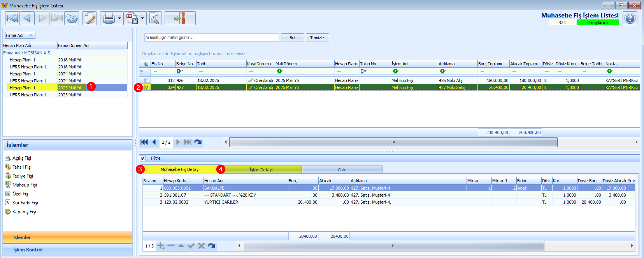This screenshot has width=644, height=258.
Task: Switch to İşlem Detayı tab
Action: pos(261,170)
